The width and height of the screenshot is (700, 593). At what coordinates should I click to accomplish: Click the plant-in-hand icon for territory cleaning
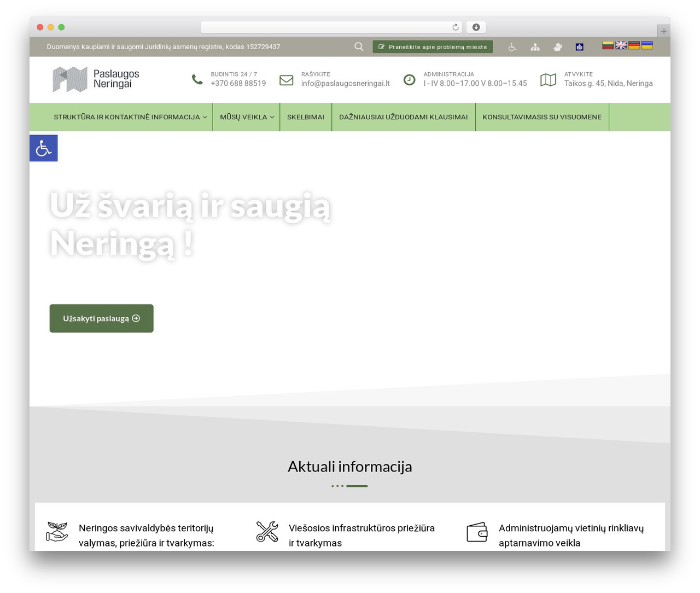pyautogui.click(x=57, y=532)
